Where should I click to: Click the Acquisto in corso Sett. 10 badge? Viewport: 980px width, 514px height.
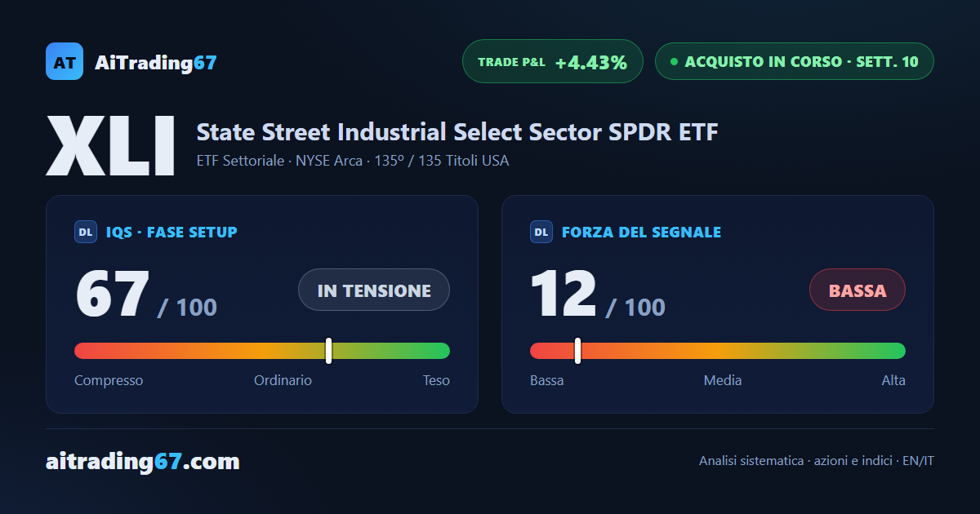794,61
